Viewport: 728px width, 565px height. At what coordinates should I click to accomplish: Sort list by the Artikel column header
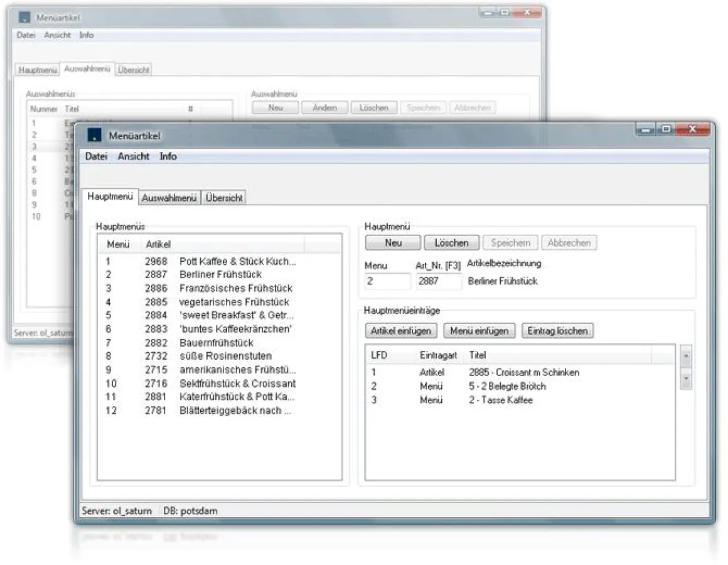tap(158, 244)
